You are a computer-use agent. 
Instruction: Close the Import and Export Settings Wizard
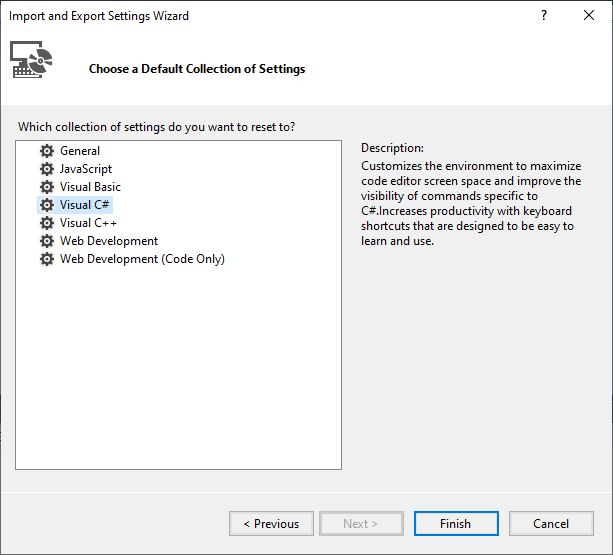point(589,15)
